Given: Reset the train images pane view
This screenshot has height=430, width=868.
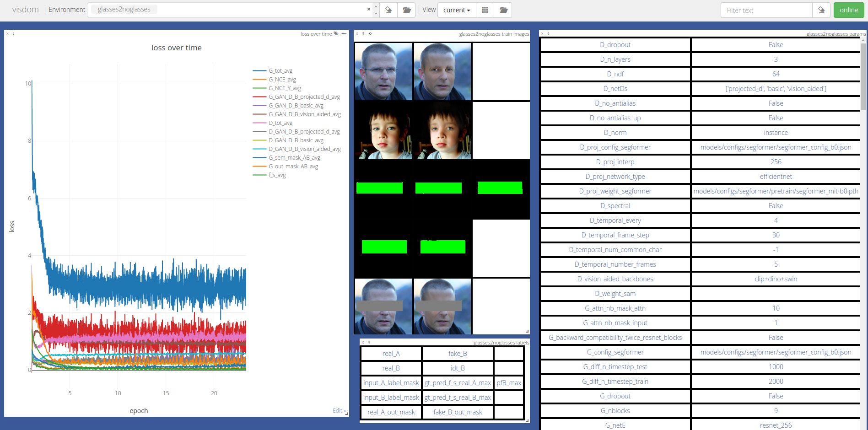Looking at the screenshot, I should (370, 33).
